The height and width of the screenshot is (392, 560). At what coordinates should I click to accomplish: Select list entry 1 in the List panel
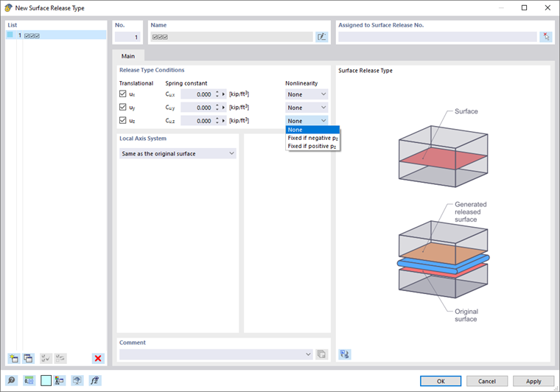(56, 35)
